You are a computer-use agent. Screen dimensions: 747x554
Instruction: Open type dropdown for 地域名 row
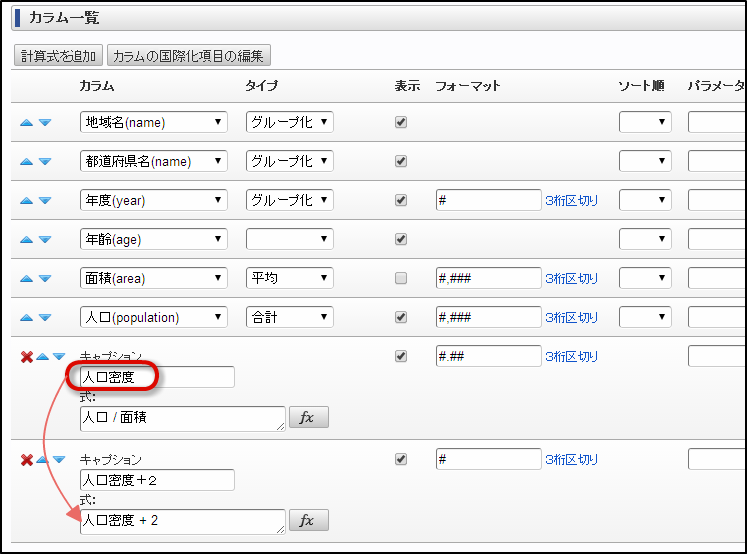point(290,122)
